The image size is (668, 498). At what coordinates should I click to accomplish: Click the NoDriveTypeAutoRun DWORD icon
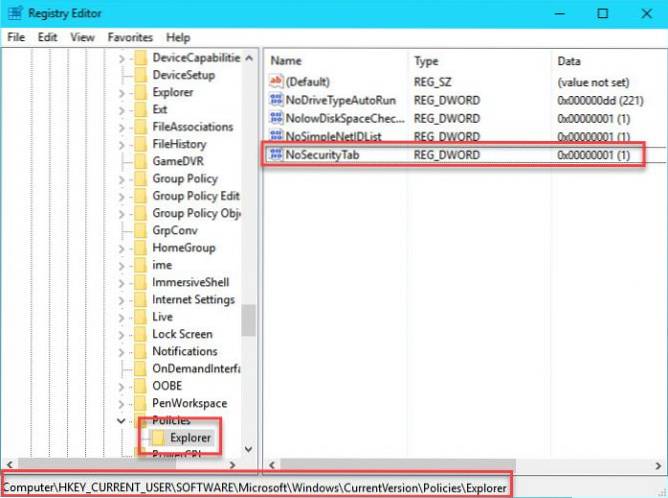click(x=277, y=99)
